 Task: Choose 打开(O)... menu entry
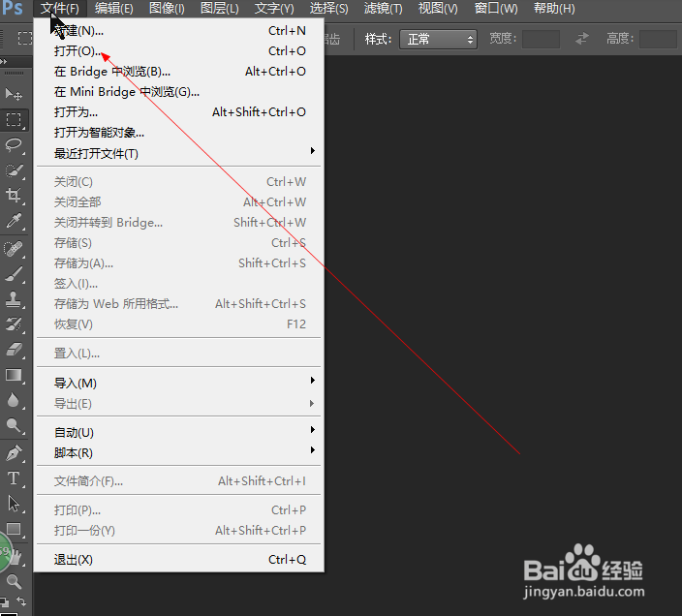179,51
